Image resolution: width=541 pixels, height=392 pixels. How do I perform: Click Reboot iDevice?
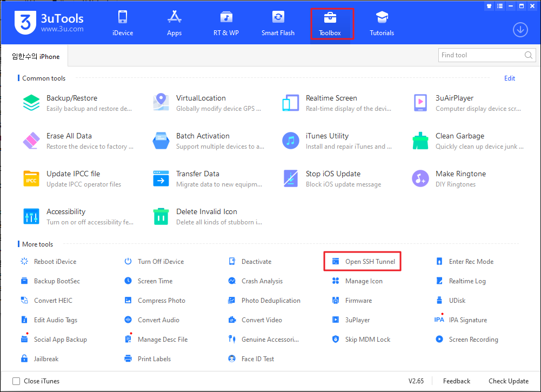click(x=48, y=262)
